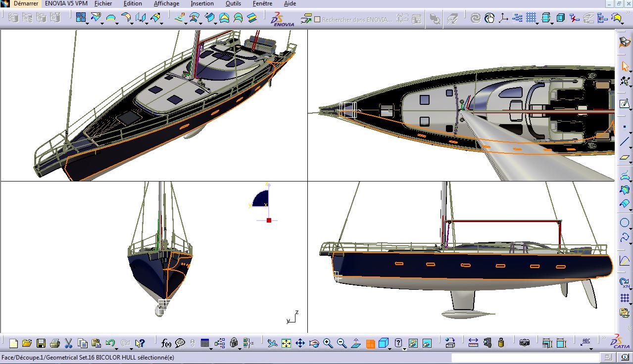Create a new document
This screenshot has height=364, width=633.
click(13, 343)
